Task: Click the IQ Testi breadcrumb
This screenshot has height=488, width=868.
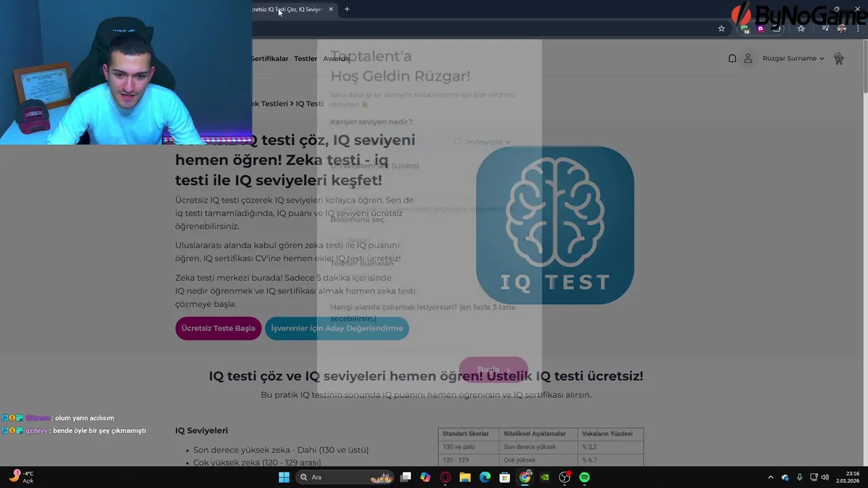Action: [x=309, y=104]
